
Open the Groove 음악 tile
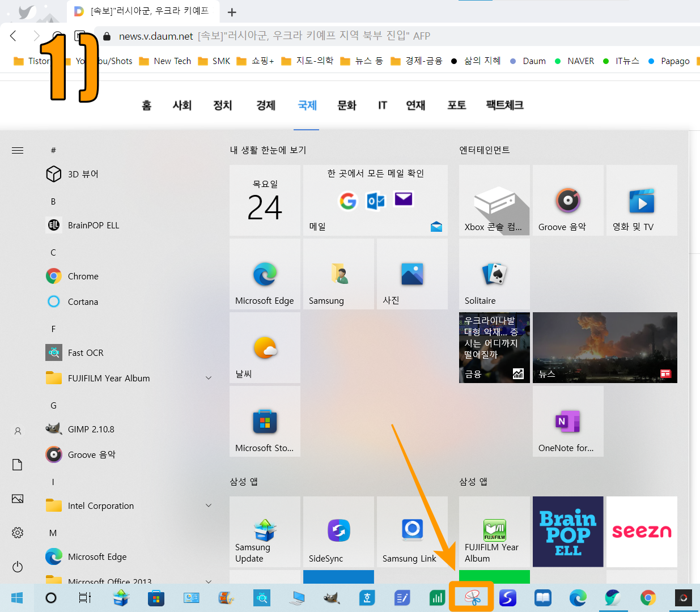point(568,201)
